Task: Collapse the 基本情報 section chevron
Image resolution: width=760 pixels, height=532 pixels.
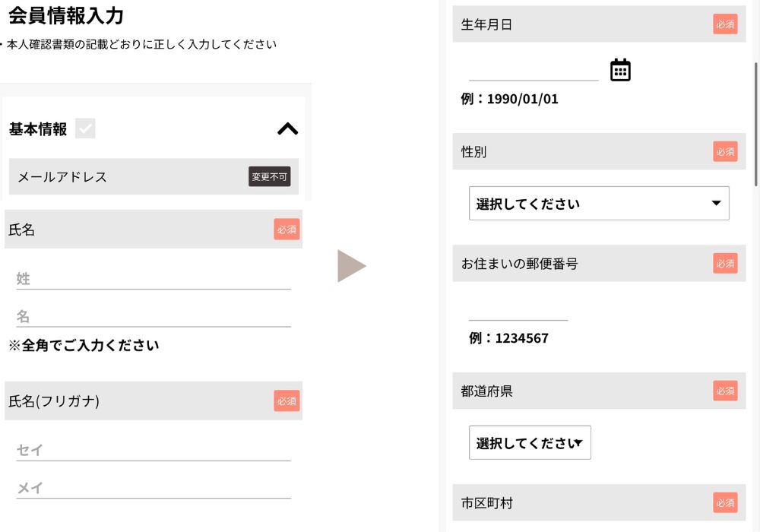Action: [287, 129]
